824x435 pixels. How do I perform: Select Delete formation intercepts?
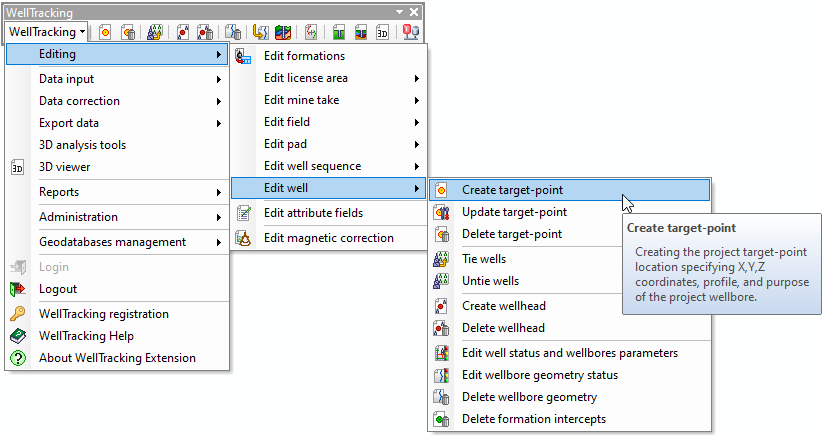point(570,419)
